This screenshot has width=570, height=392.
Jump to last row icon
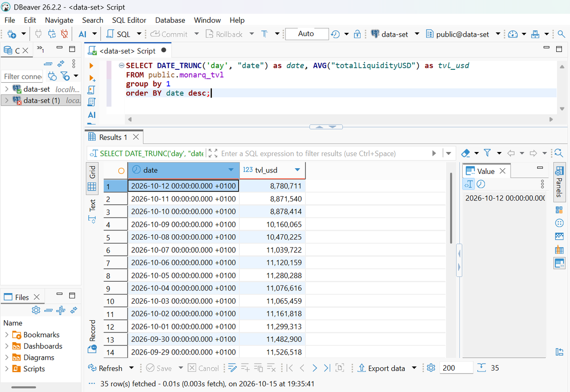pos(327,368)
